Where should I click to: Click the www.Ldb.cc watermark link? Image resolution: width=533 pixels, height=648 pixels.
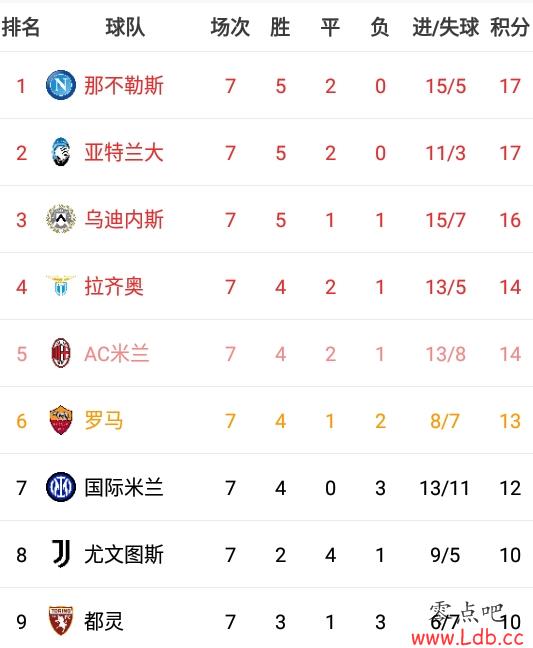pos(467,638)
